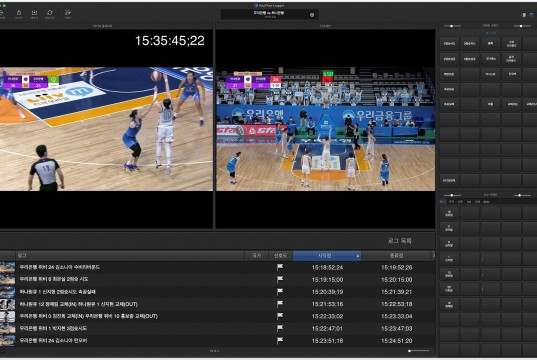This screenshot has height=360, width=537.
Task: Open the thumbnail of the 15:19:15;00 log
Action: point(7,280)
